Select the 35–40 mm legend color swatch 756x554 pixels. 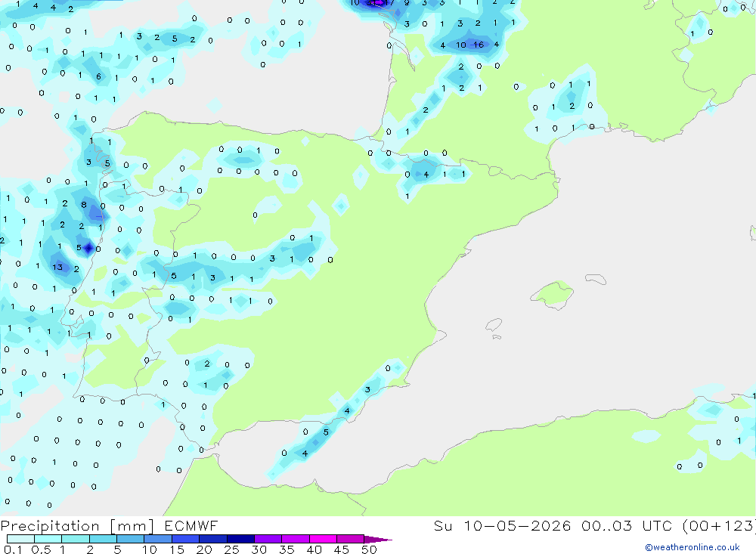click(x=295, y=539)
